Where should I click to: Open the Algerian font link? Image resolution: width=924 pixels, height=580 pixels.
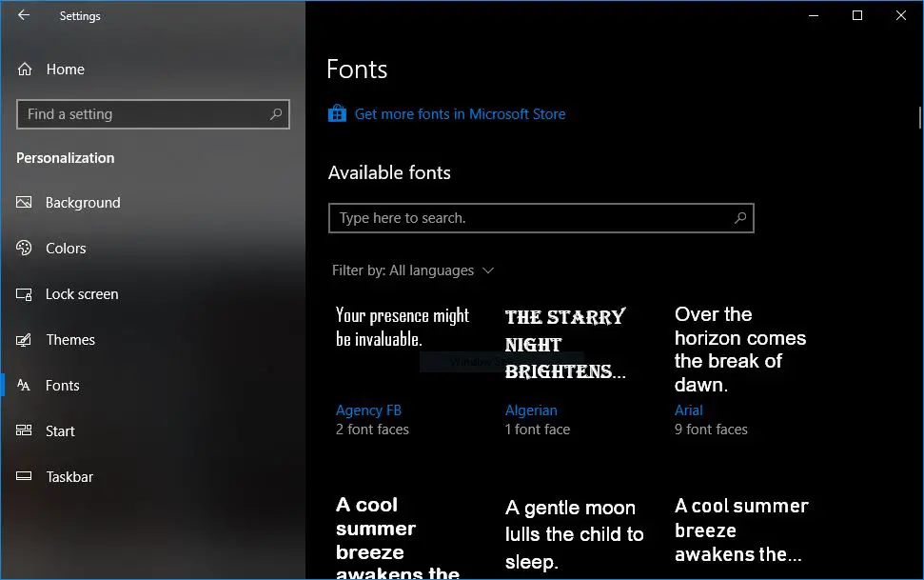[x=531, y=410]
